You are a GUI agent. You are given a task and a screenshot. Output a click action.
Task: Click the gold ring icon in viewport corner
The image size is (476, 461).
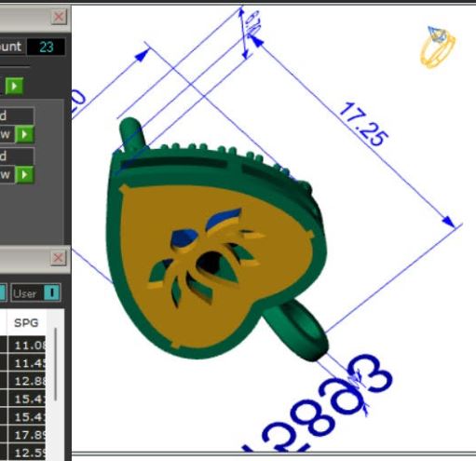(438, 47)
